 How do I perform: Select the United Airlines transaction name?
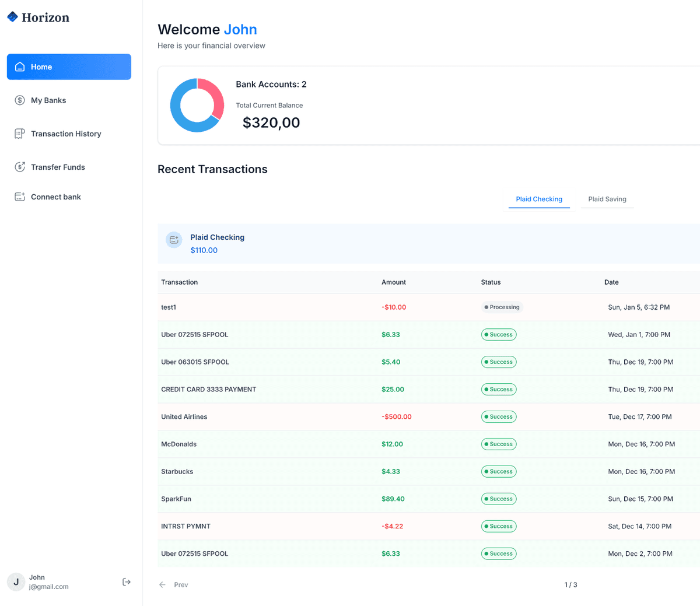click(x=184, y=416)
